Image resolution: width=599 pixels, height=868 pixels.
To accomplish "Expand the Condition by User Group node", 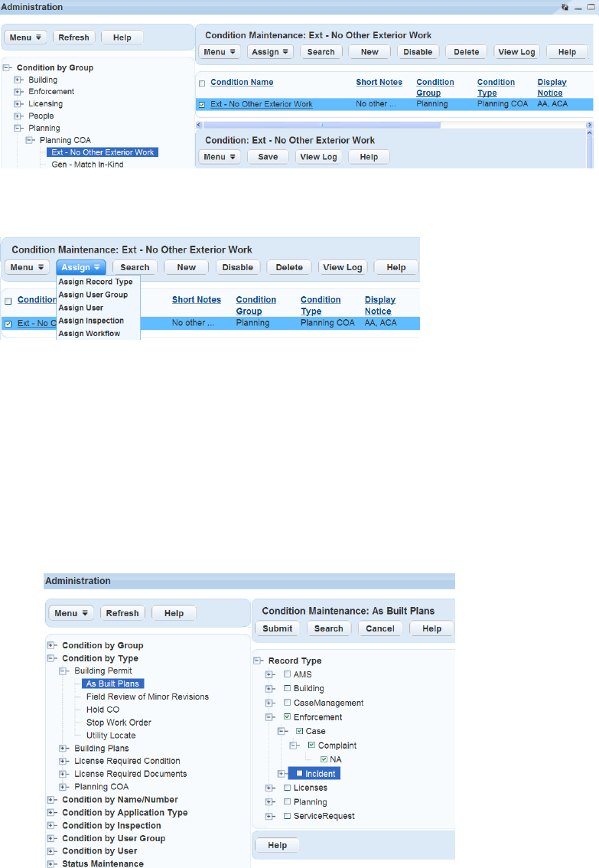I will tap(51, 838).
